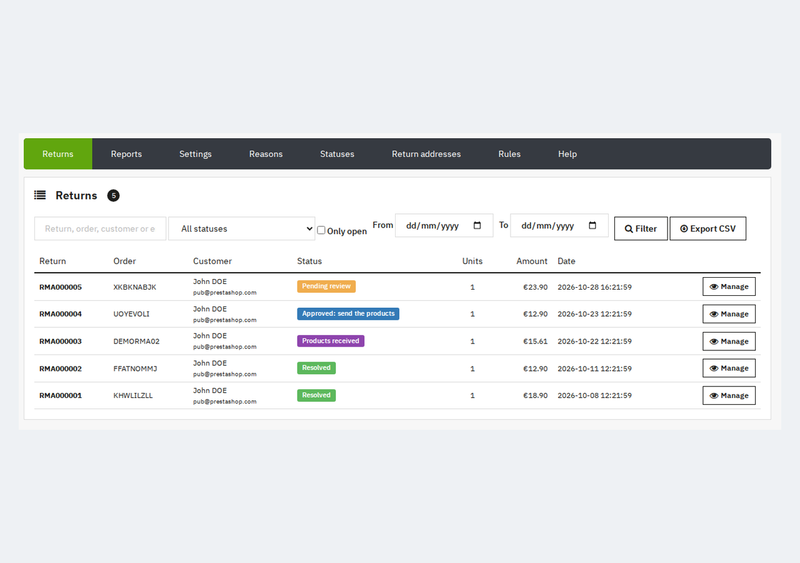
Task: Manage return RMA000003
Action: tap(729, 341)
